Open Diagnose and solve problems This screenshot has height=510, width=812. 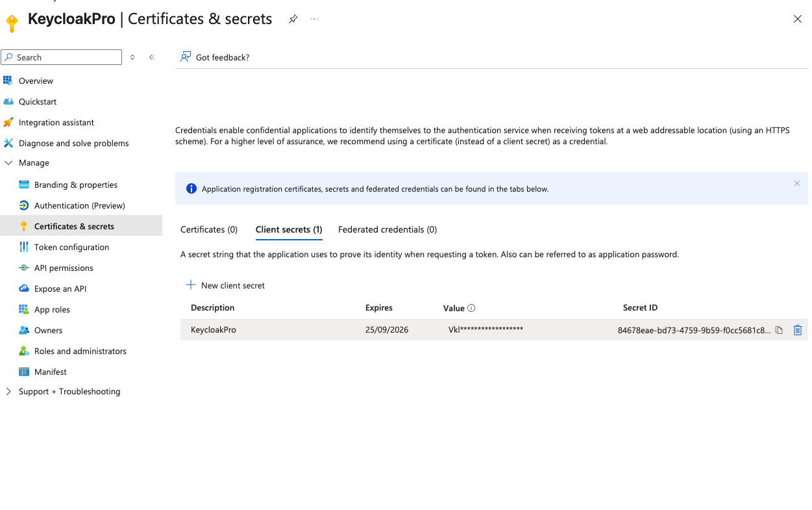click(x=74, y=143)
